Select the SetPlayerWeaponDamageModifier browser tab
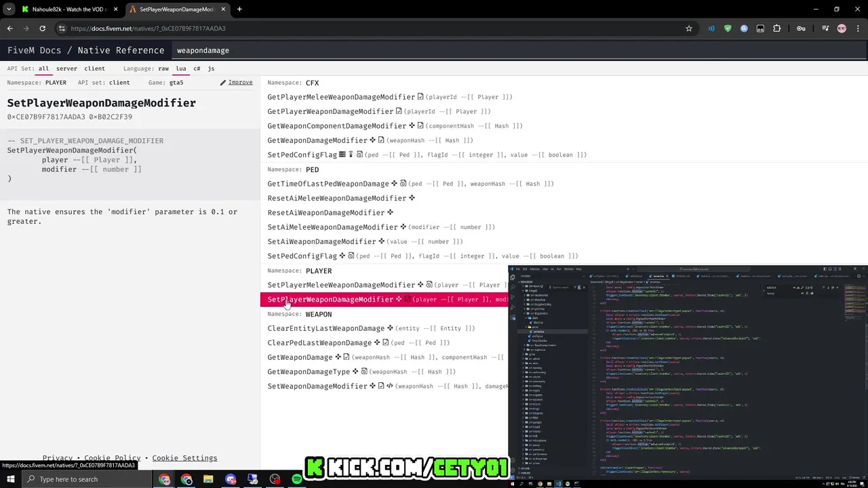The height and width of the screenshot is (488, 868). pyautogui.click(x=177, y=9)
